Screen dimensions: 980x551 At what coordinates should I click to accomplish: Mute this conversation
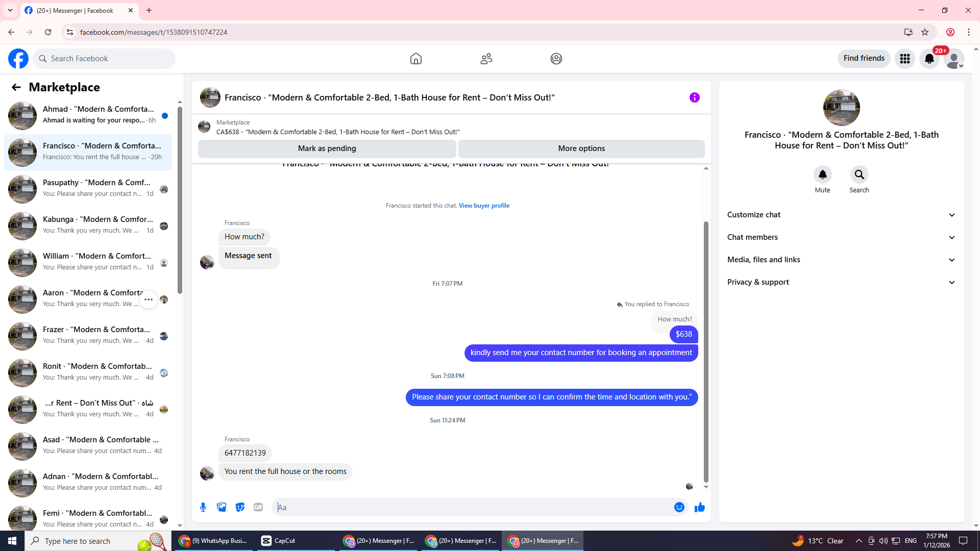pyautogui.click(x=822, y=175)
